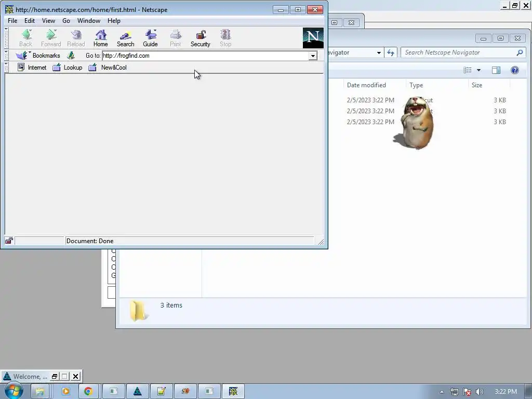Open the Lookup personal toolbar folder

(68, 67)
